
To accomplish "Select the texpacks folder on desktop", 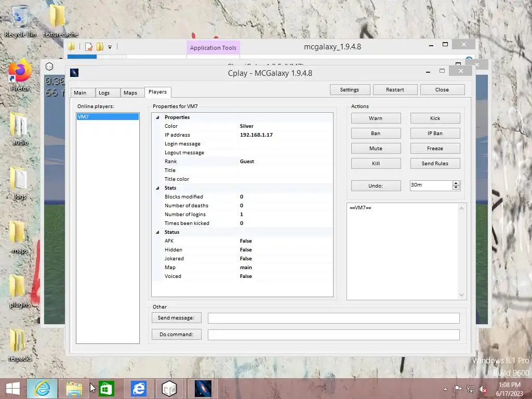I will click(x=20, y=345).
